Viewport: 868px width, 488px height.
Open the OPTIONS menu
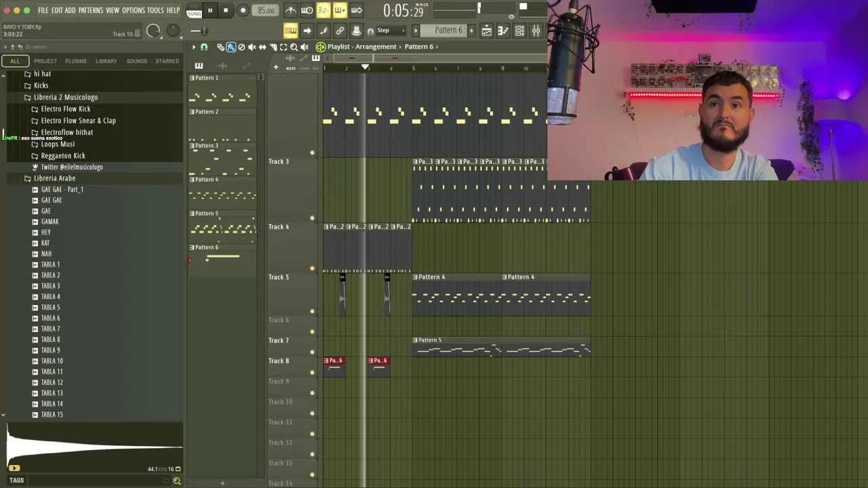pos(134,10)
